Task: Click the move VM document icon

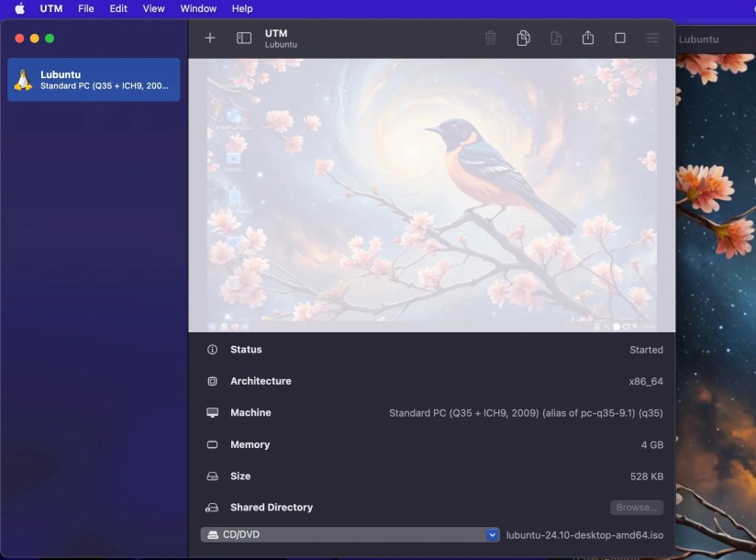Action: (556, 38)
